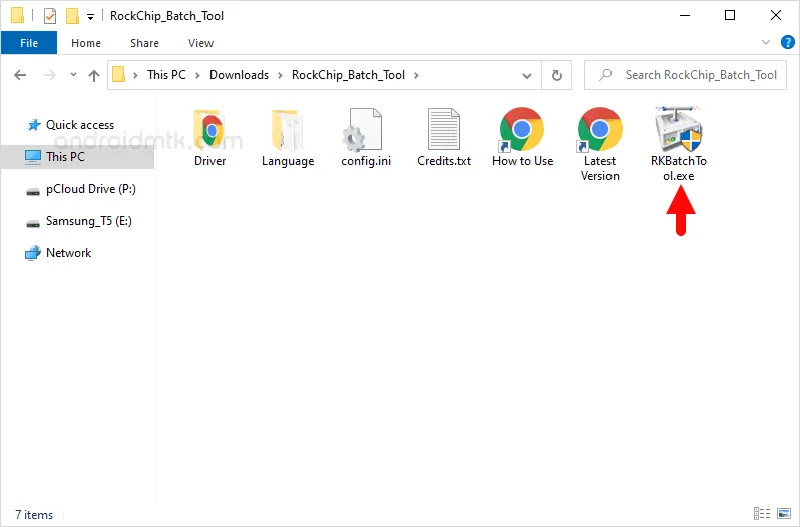
Task: Open recent locations dropdown arrow
Action: [73, 75]
